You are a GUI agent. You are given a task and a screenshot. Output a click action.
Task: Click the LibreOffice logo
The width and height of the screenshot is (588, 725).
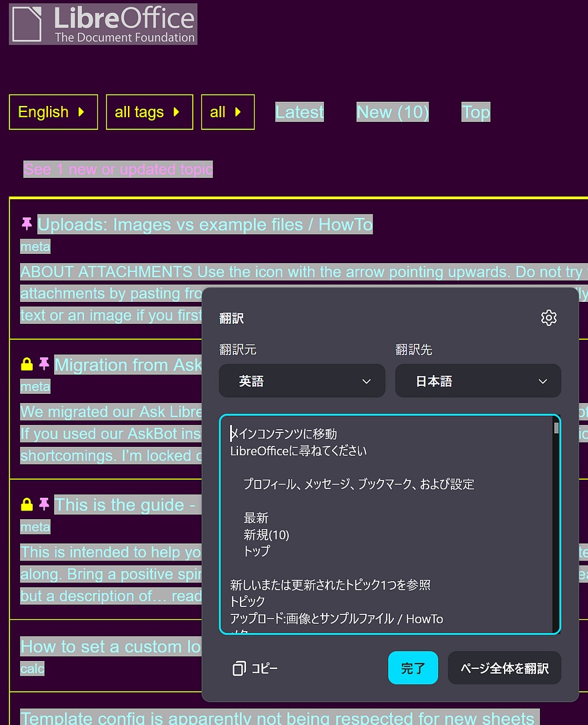coord(103,25)
